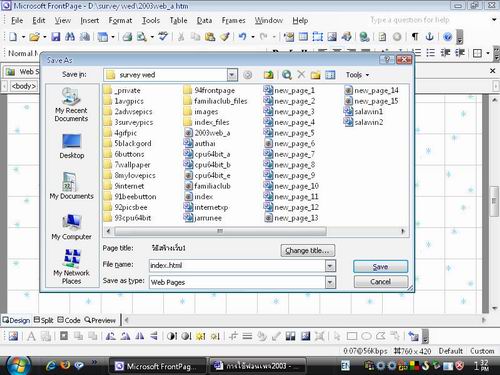Image resolution: width=500 pixels, height=375 pixels.
Task: Click the Type a question for help box
Action: pos(410,20)
